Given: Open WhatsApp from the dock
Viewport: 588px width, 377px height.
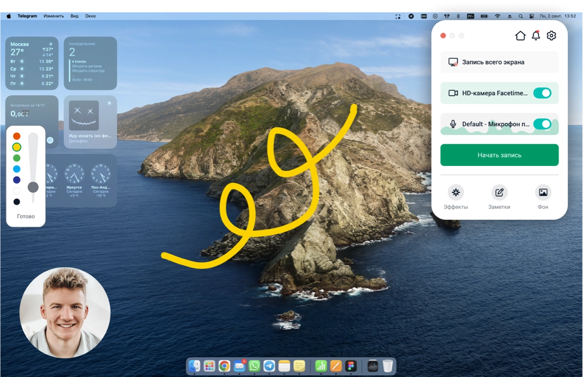Looking at the screenshot, I should click(254, 366).
